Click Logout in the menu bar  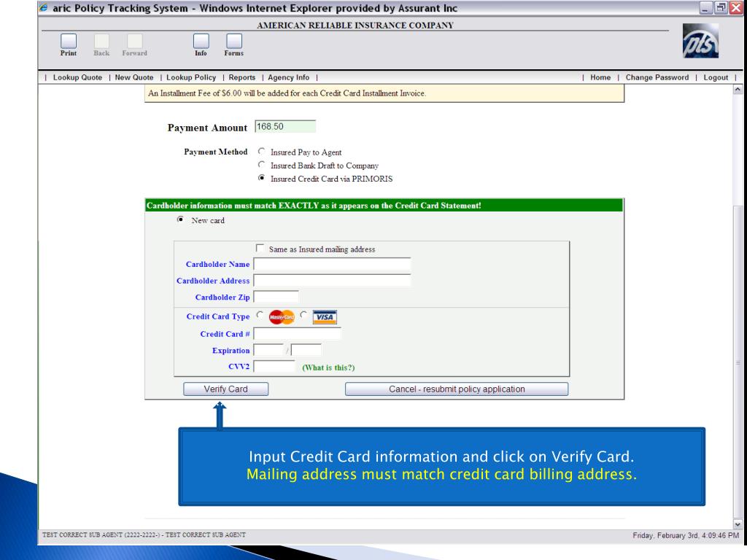pyautogui.click(x=716, y=77)
